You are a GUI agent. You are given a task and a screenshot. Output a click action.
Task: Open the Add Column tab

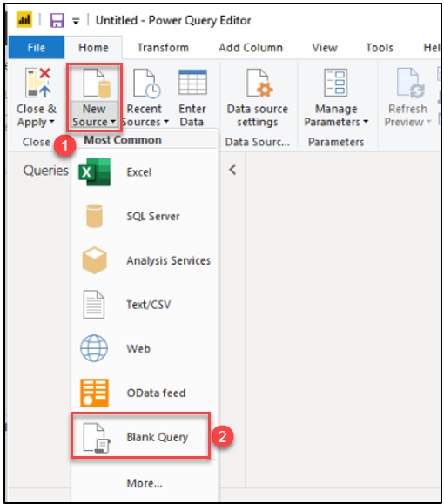(251, 48)
